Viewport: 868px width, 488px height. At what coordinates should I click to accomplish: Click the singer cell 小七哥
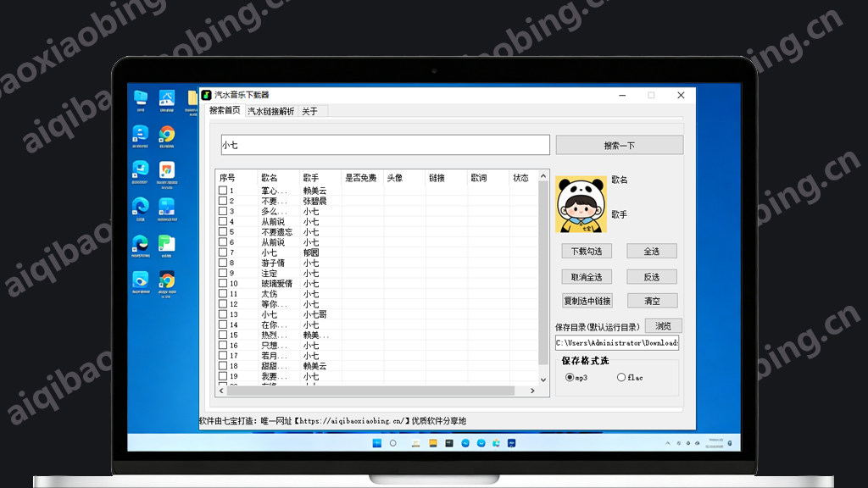(x=314, y=314)
